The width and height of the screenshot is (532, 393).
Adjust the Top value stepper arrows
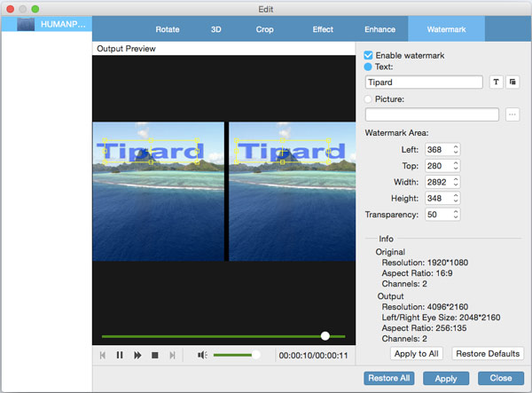[x=456, y=166]
